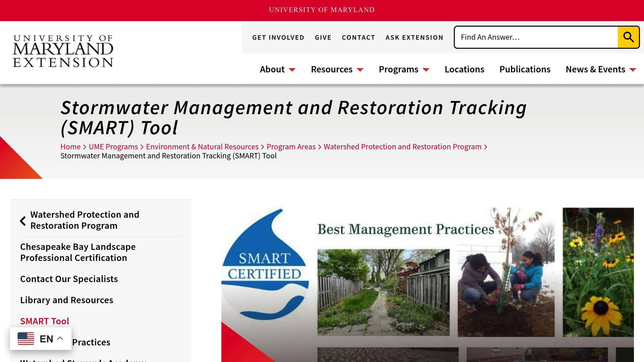Go to Home breadcrumb
The height and width of the screenshot is (362, 644).
click(70, 147)
